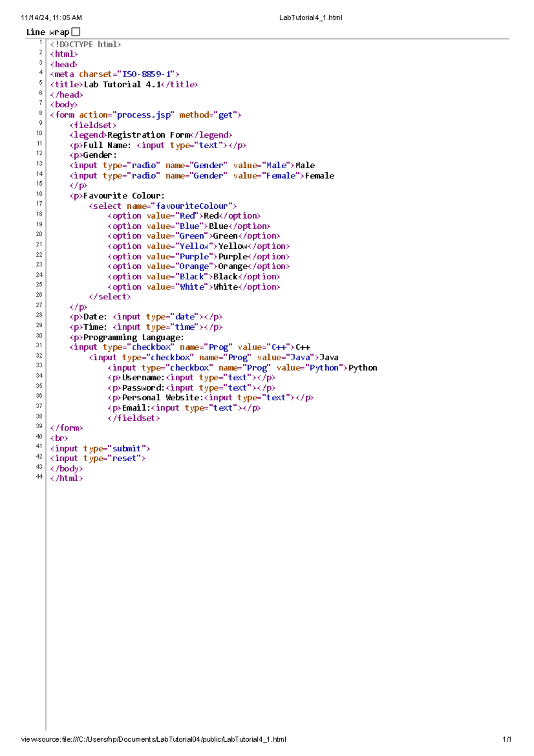Click line number 8 in the gutter

[x=40, y=113]
